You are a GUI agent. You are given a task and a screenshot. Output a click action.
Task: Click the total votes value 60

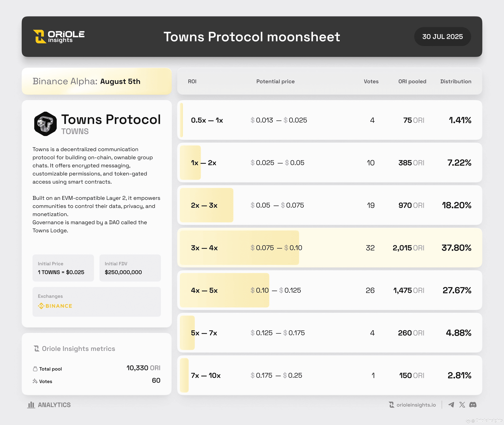[156, 381]
